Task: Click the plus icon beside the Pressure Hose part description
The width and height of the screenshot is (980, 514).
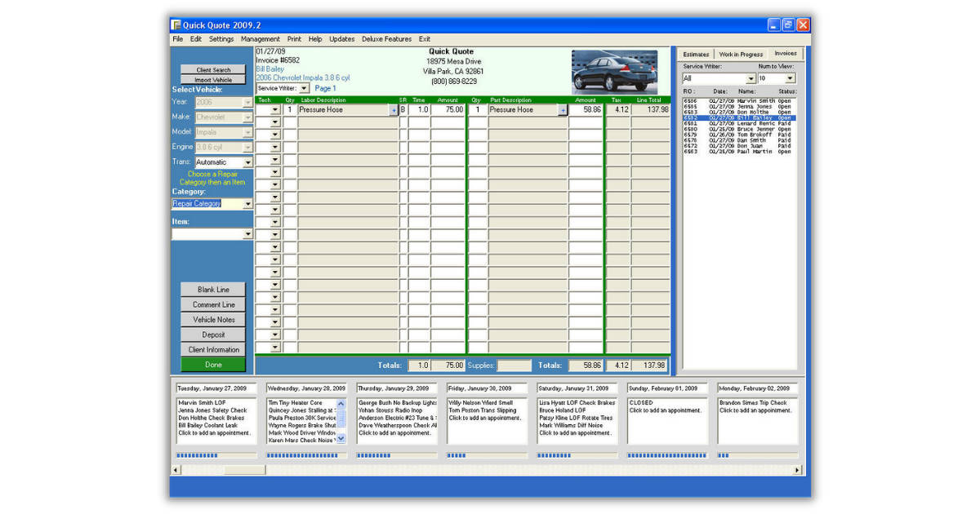Action: (x=563, y=109)
